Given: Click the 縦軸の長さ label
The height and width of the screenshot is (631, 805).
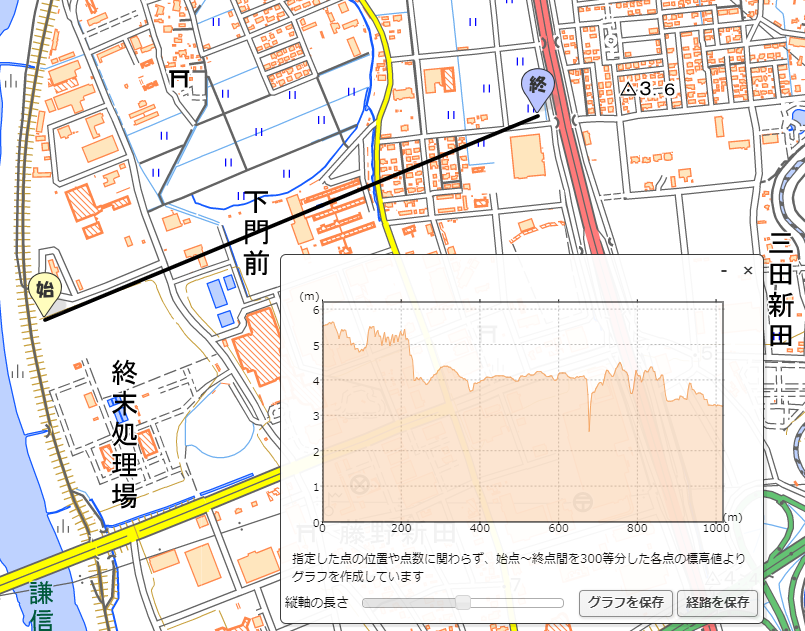Looking at the screenshot, I should click(317, 602).
